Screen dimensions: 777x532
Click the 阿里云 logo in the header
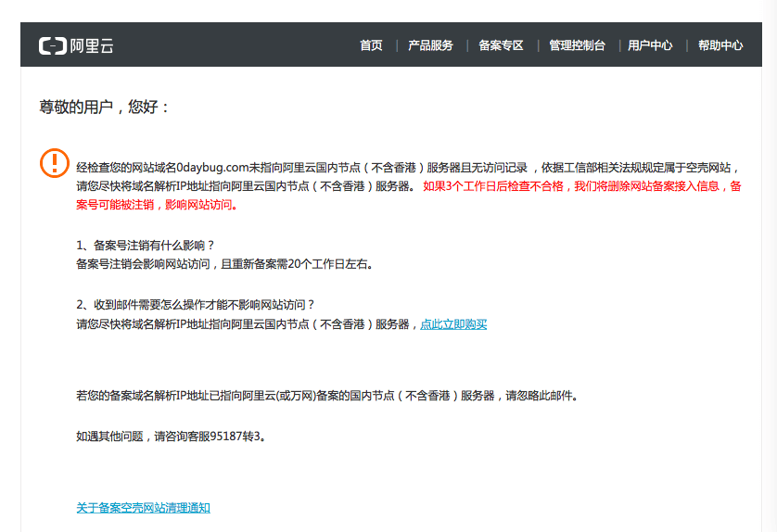tap(76, 46)
